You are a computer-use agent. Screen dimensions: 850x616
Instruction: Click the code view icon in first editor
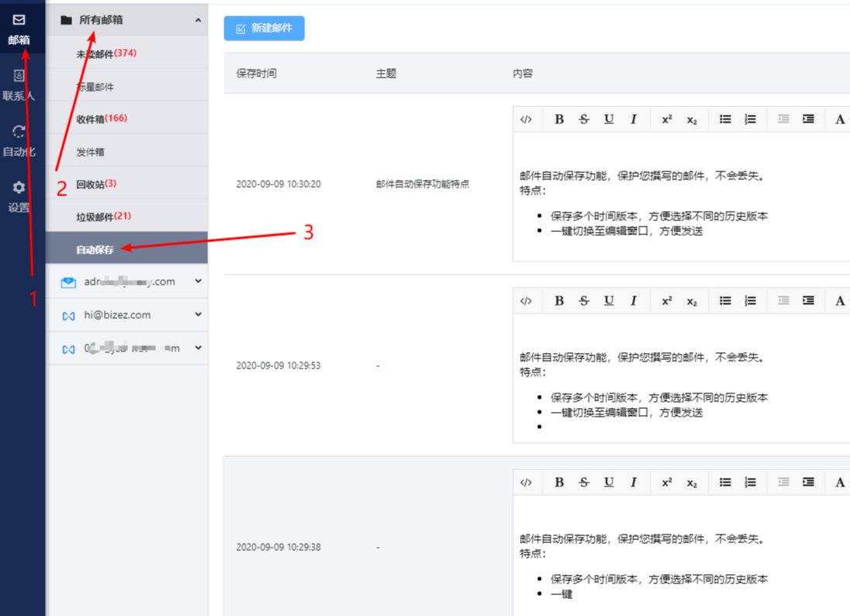coord(526,119)
